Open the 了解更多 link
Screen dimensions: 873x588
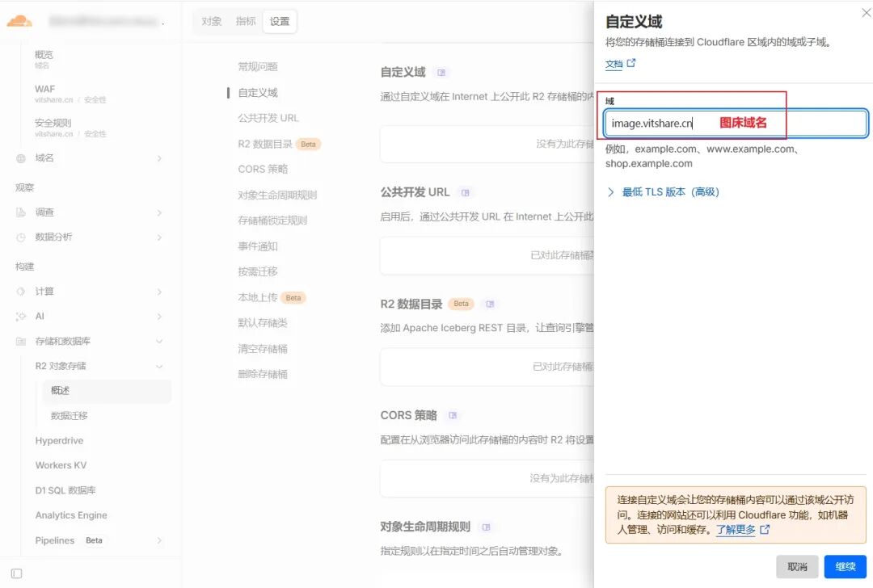tap(736, 530)
